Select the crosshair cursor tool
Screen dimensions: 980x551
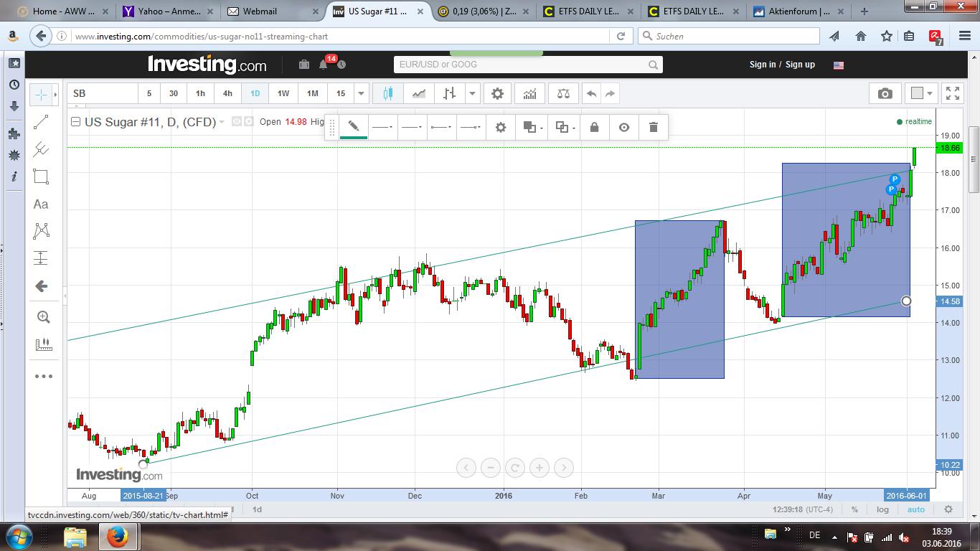[41, 95]
